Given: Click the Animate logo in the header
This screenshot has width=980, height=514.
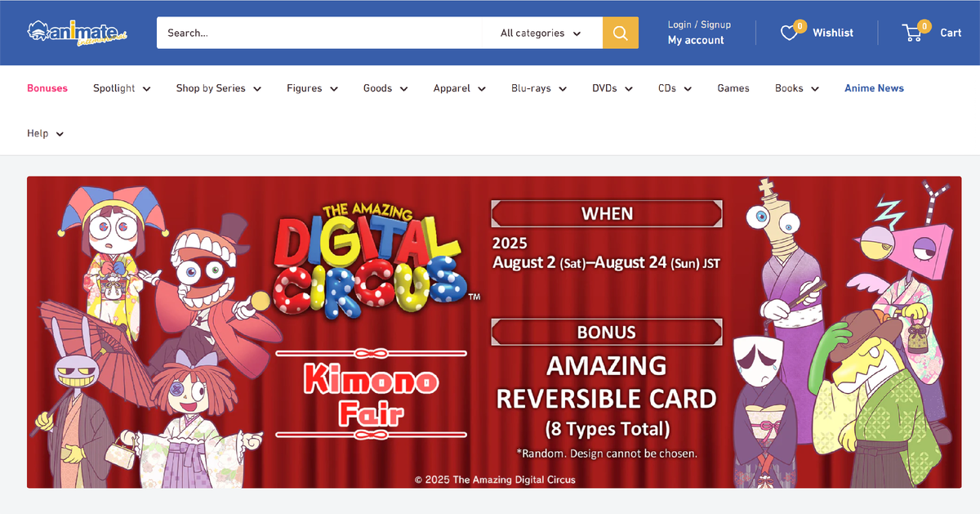Looking at the screenshot, I should [78, 33].
